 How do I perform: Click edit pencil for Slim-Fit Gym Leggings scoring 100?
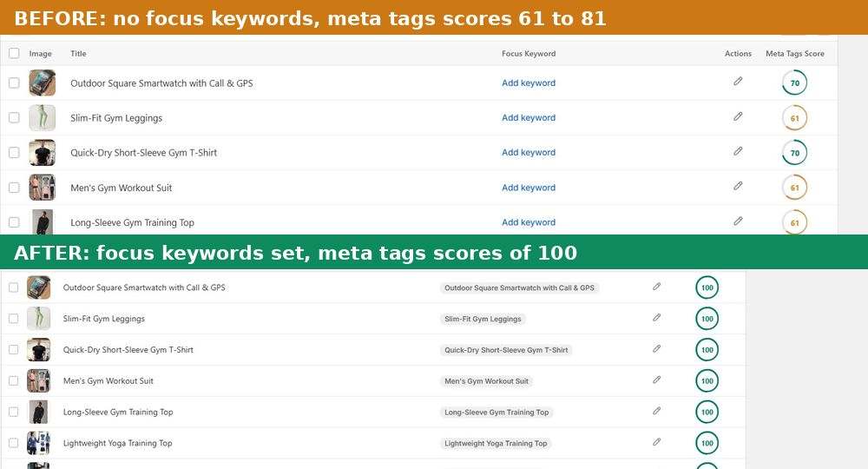point(656,317)
